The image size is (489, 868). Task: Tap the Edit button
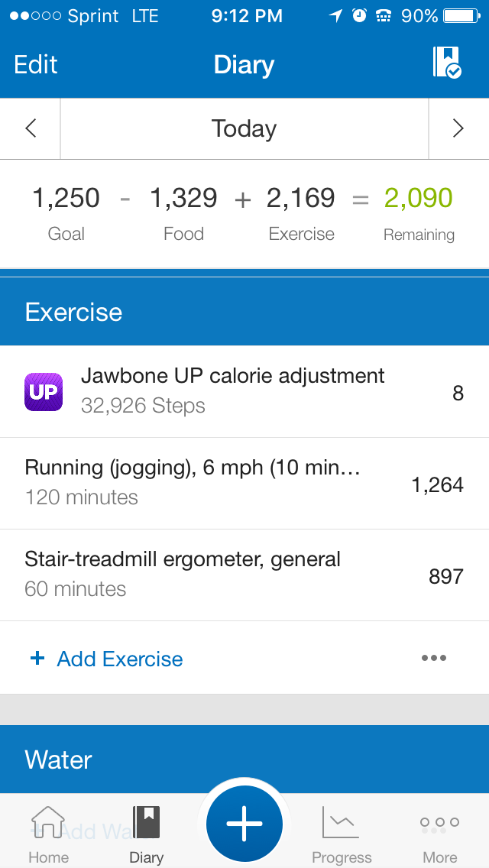click(36, 64)
